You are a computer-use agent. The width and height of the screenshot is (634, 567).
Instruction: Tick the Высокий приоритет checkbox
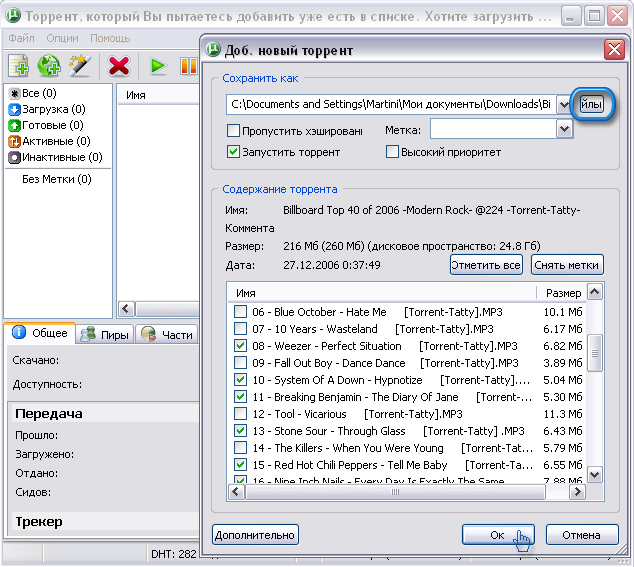tap(393, 152)
